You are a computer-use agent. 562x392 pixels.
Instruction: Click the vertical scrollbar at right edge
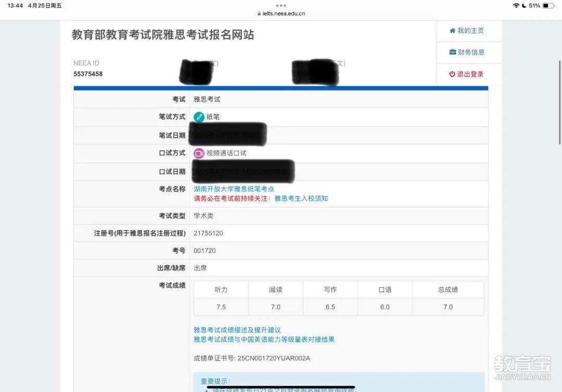[x=560, y=102]
